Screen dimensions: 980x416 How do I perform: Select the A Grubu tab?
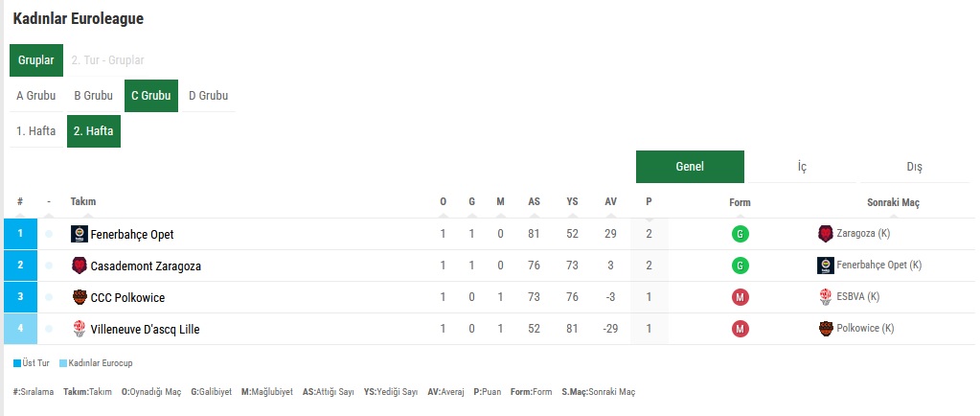[36, 96]
